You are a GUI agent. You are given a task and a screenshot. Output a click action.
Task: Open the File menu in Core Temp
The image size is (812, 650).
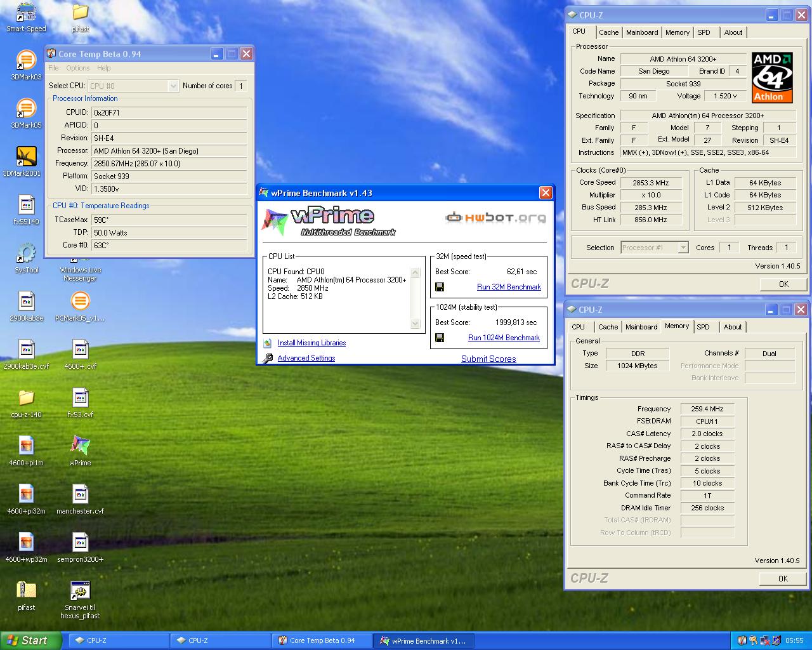tap(53, 68)
